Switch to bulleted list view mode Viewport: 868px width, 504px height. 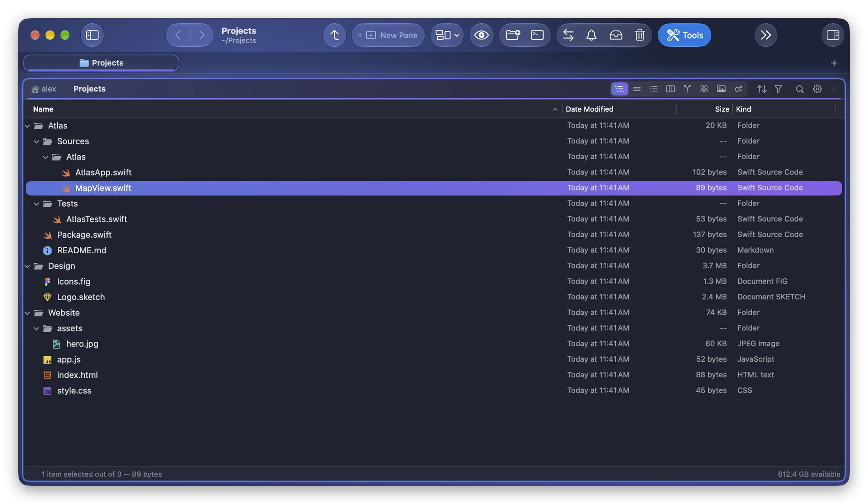[654, 89]
